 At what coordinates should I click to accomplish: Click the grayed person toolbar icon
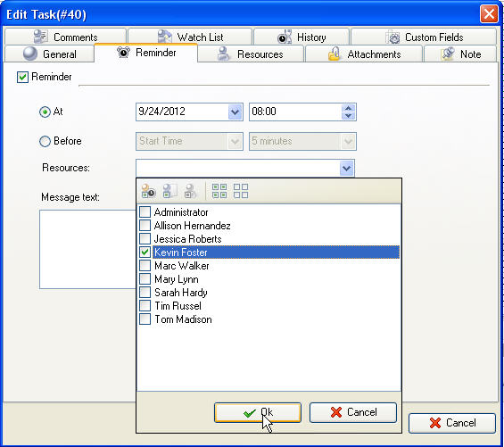pyautogui.click(x=190, y=191)
